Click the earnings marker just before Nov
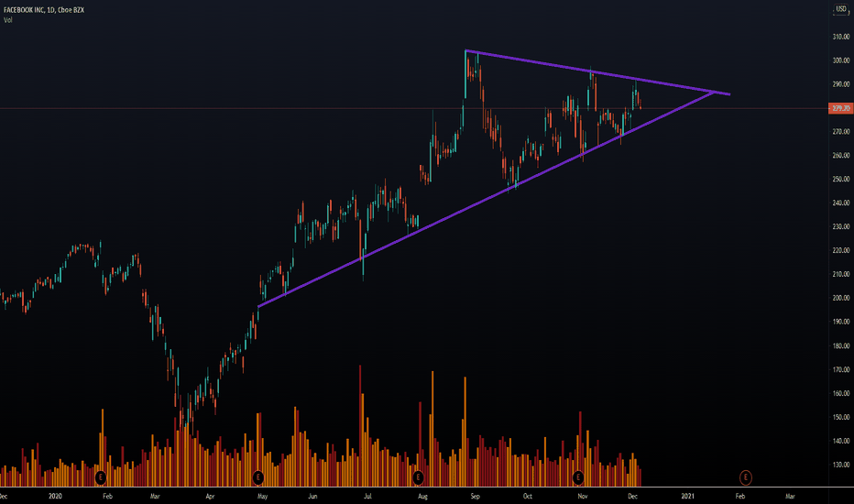The image size is (854, 504). (x=578, y=477)
